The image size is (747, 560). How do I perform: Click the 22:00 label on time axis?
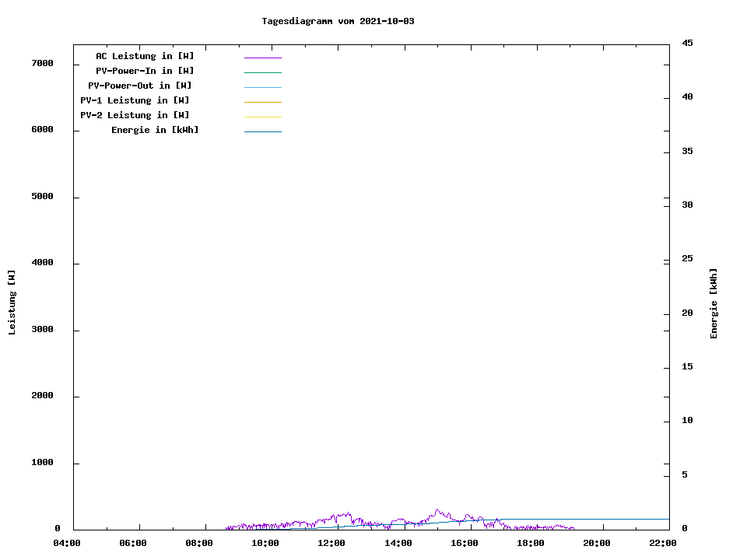tap(663, 543)
